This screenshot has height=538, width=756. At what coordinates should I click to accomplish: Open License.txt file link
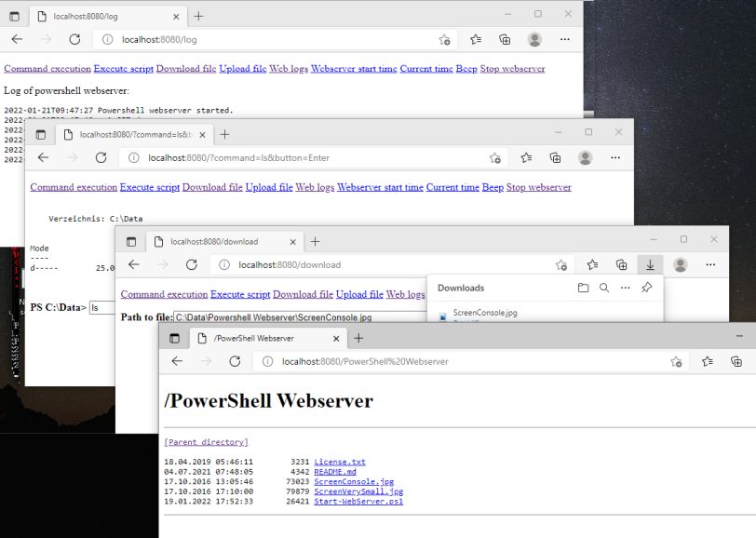tap(340, 462)
